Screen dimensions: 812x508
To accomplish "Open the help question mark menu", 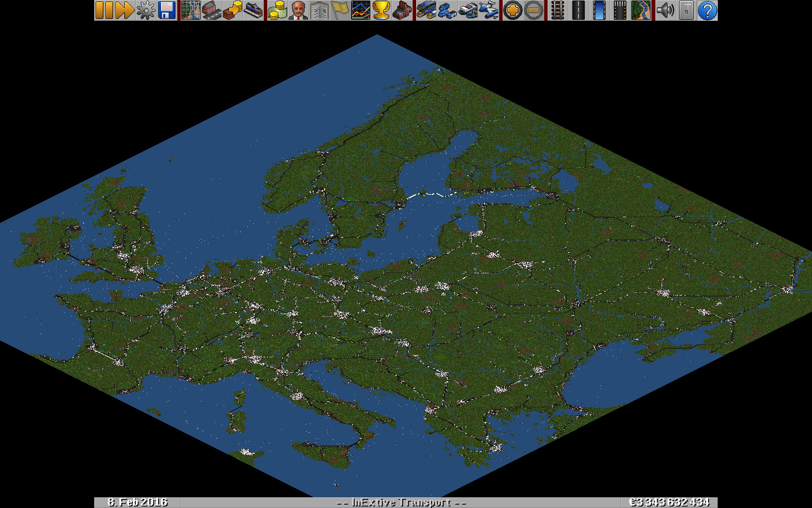I will point(707,10).
